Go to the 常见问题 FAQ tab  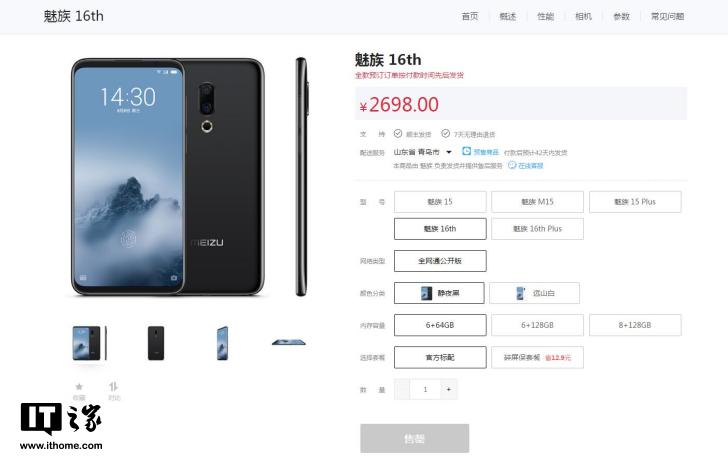coord(667,16)
